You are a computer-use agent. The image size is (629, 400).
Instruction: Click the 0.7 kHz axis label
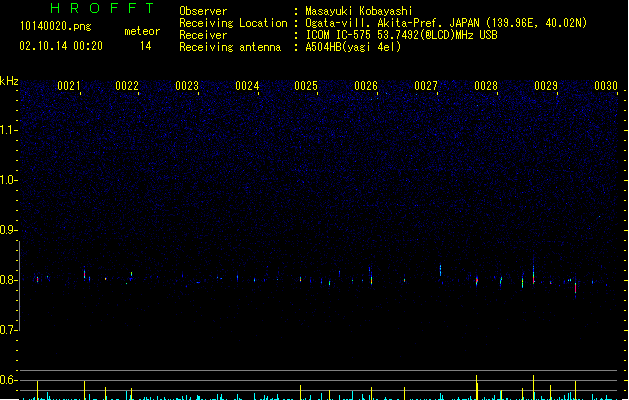click(x=8, y=330)
